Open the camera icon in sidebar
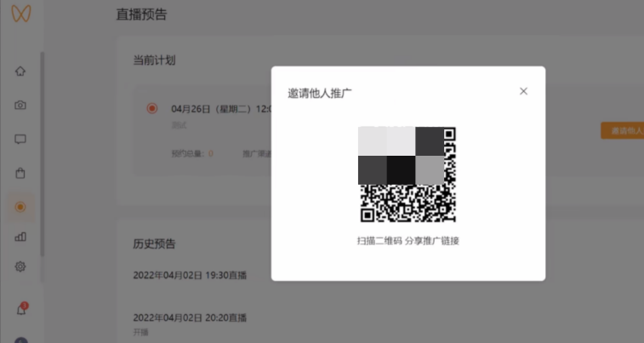Screen dimensions: 644x343 [x=20, y=106]
